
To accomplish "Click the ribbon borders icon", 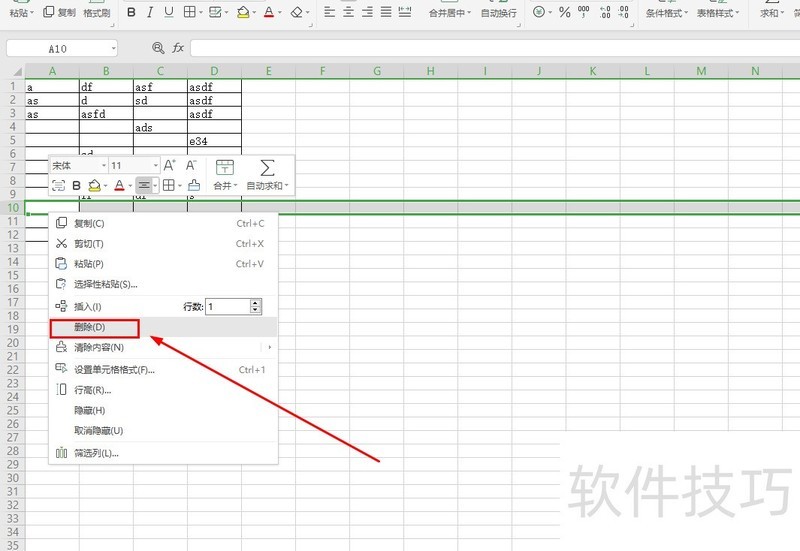I will pos(190,12).
